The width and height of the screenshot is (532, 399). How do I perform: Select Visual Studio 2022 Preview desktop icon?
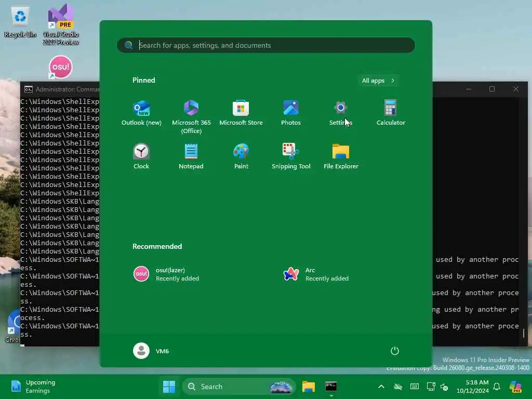click(x=60, y=25)
